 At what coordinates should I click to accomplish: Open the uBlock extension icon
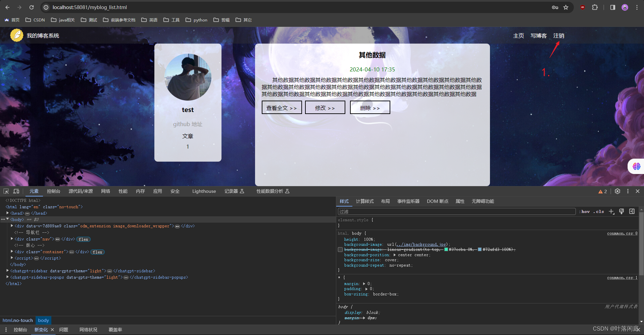click(583, 7)
